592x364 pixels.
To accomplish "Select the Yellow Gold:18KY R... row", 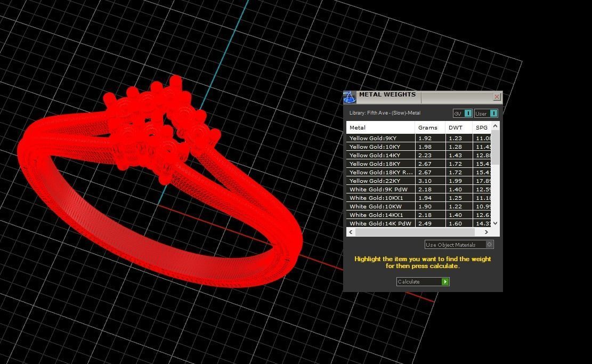I will (x=419, y=172).
